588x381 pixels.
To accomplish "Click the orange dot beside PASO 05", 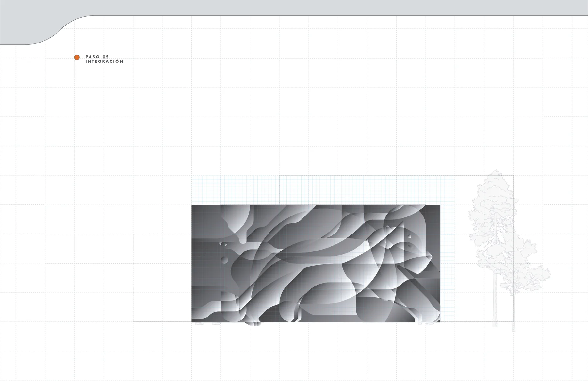I will (x=77, y=57).
